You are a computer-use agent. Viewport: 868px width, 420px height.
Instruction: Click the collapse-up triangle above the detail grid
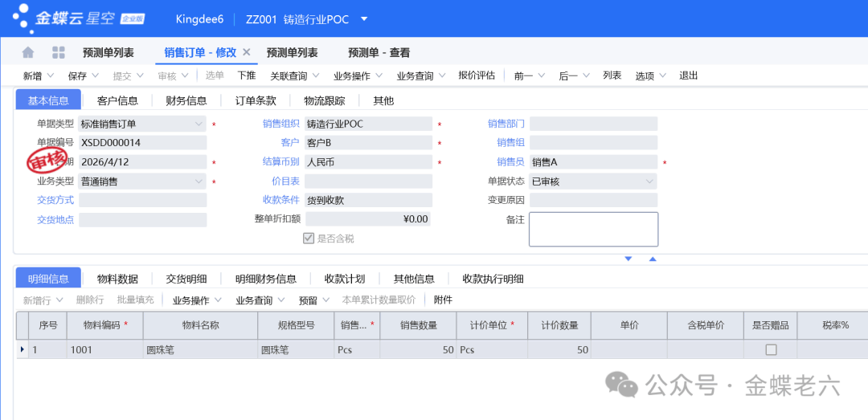click(653, 259)
